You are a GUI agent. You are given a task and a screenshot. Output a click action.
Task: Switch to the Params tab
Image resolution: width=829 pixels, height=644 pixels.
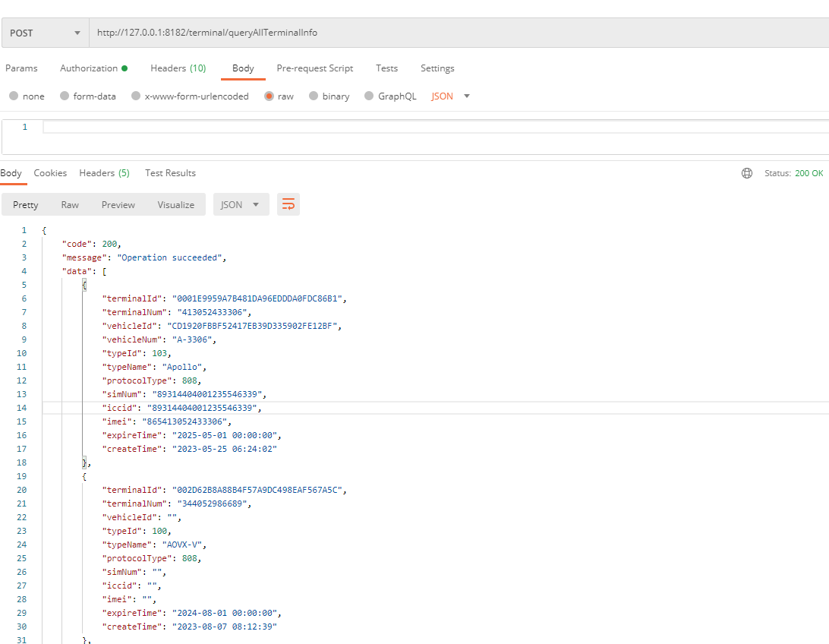click(21, 68)
